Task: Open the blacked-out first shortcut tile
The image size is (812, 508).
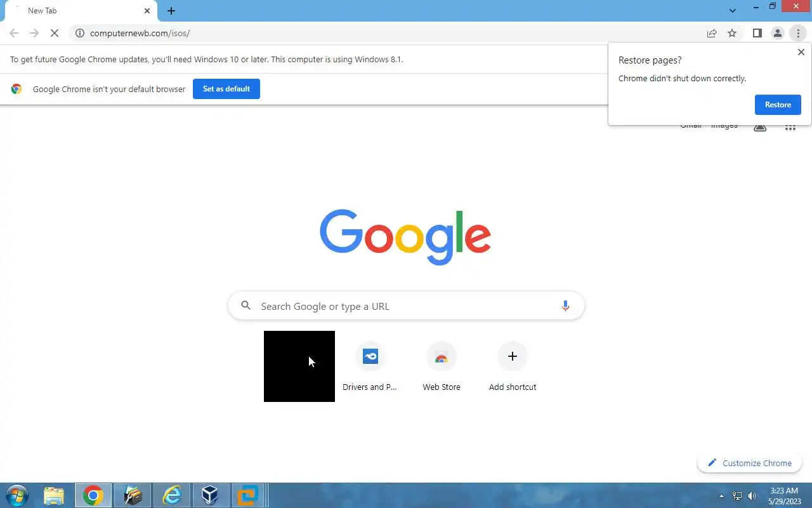Action: coord(299,366)
